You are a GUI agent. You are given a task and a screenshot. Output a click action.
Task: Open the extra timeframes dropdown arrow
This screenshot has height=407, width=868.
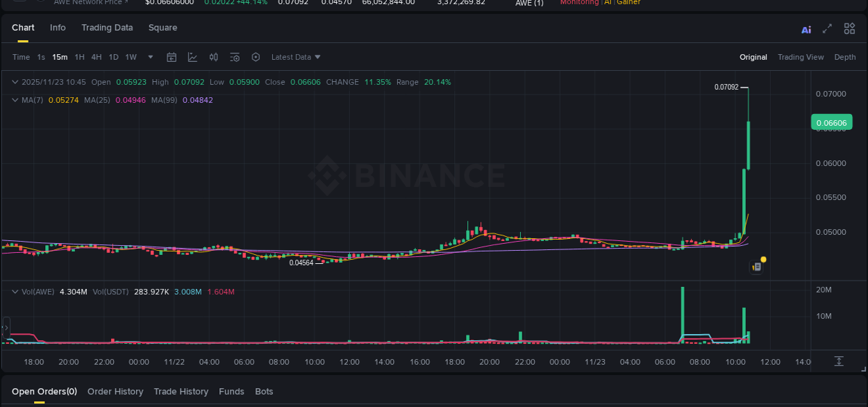(150, 57)
